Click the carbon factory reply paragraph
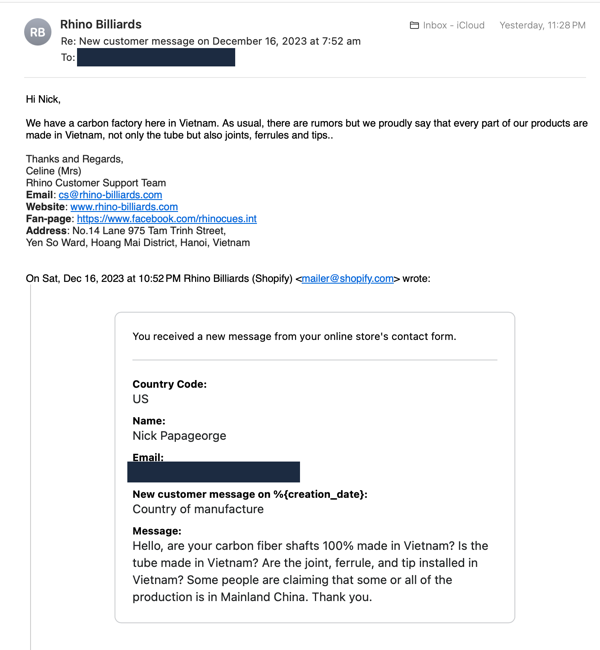This screenshot has height=650, width=600. (x=300, y=129)
